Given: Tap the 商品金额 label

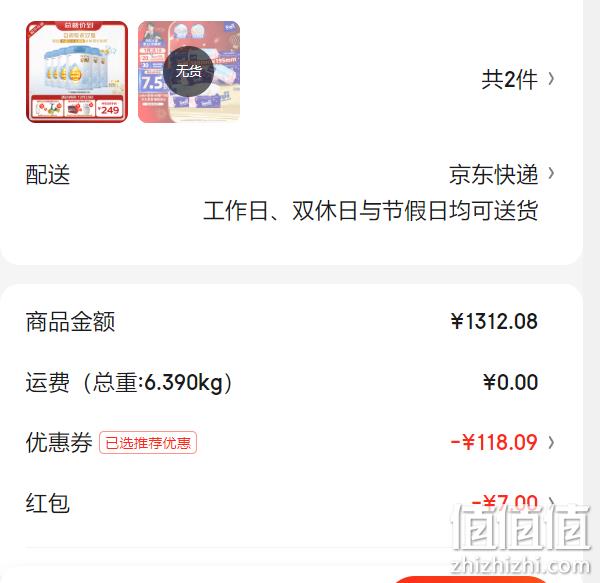Looking at the screenshot, I should coord(70,321).
